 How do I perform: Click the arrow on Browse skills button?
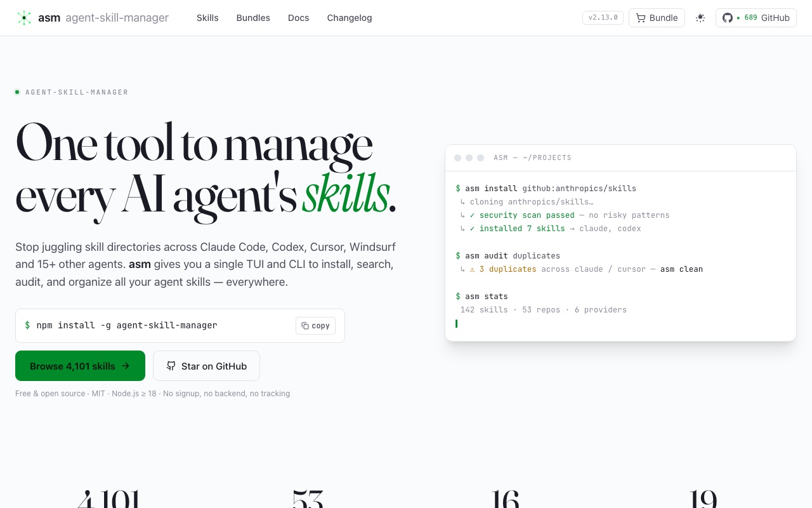click(x=126, y=366)
